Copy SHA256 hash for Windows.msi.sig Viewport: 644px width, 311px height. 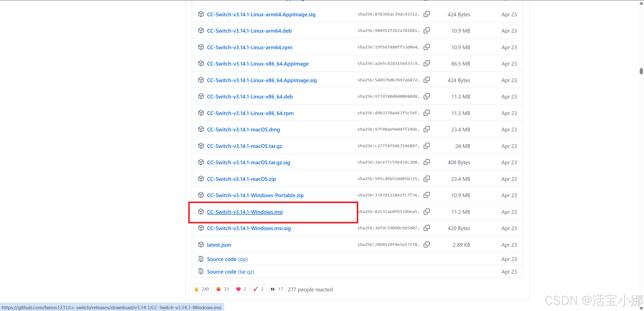(x=427, y=228)
